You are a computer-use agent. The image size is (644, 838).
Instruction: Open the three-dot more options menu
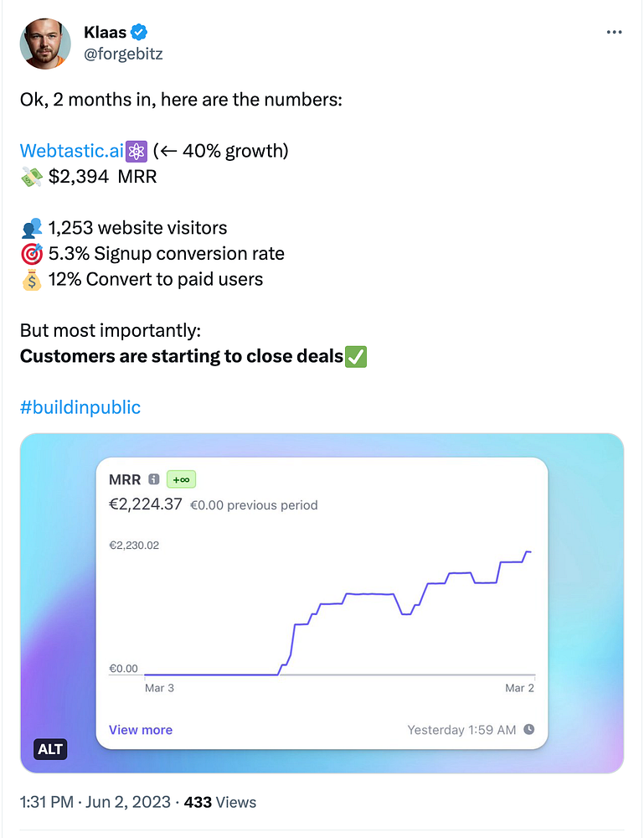614,32
